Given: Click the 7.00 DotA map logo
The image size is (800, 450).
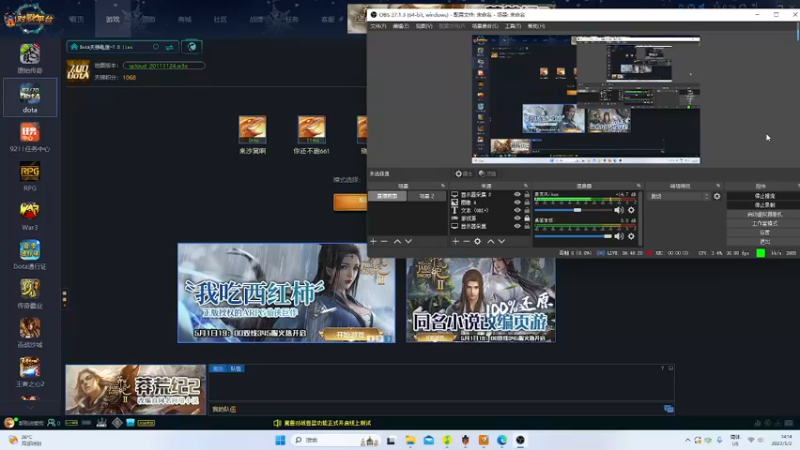Looking at the screenshot, I should (x=78, y=71).
